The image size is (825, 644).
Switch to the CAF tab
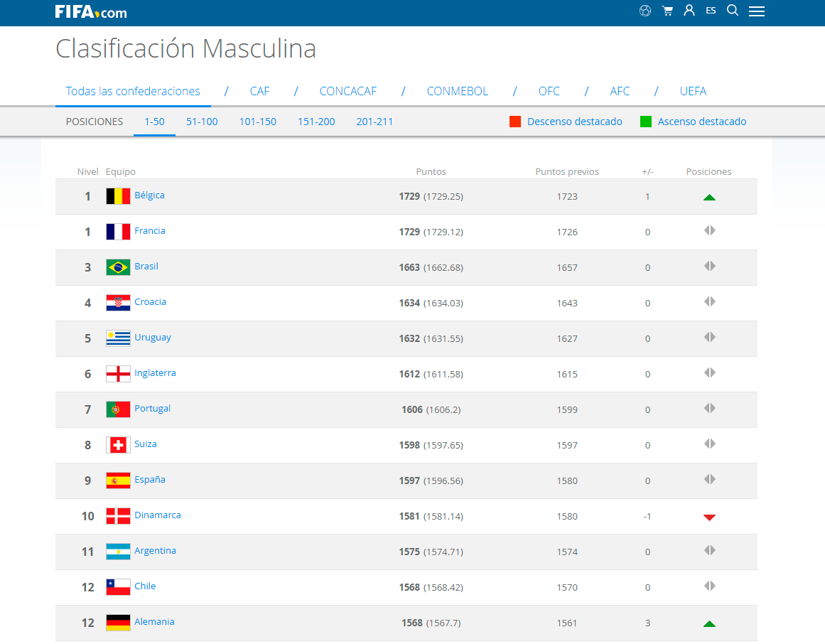point(259,91)
